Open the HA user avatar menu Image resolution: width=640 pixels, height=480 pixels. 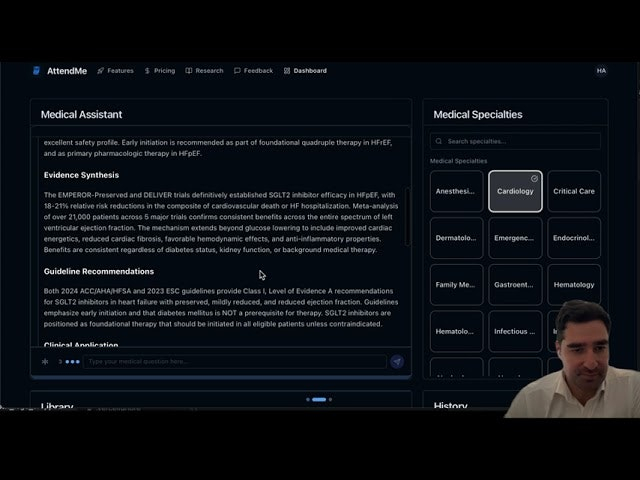(x=601, y=71)
